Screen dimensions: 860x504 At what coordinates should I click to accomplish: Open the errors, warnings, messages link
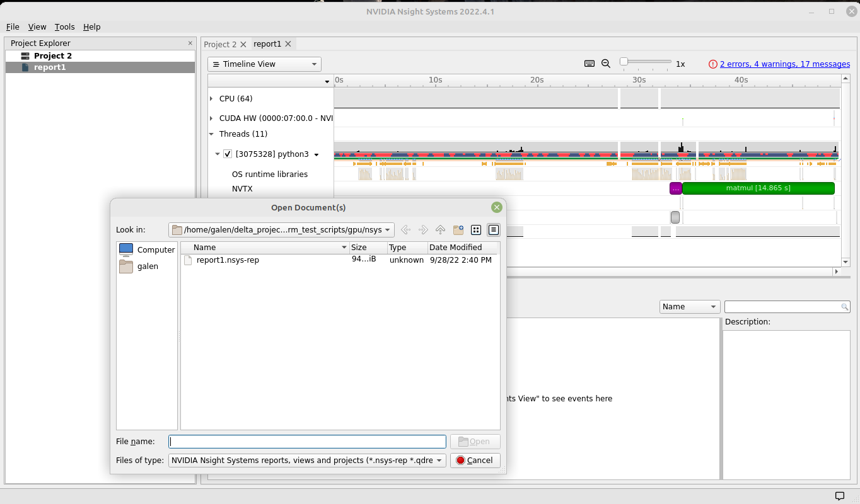click(784, 64)
